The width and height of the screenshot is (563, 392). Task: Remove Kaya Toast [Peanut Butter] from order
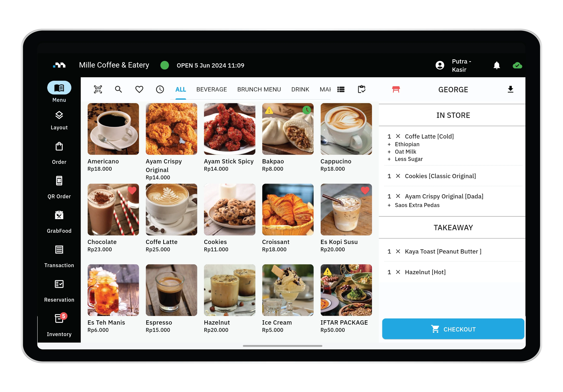[398, 251]
